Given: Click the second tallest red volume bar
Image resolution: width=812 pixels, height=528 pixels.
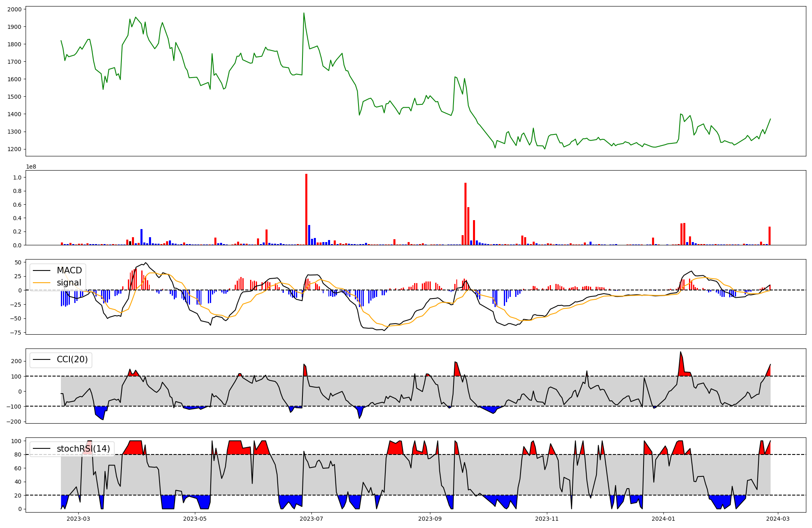Looking at the screenshot, I should click(465, 214).
